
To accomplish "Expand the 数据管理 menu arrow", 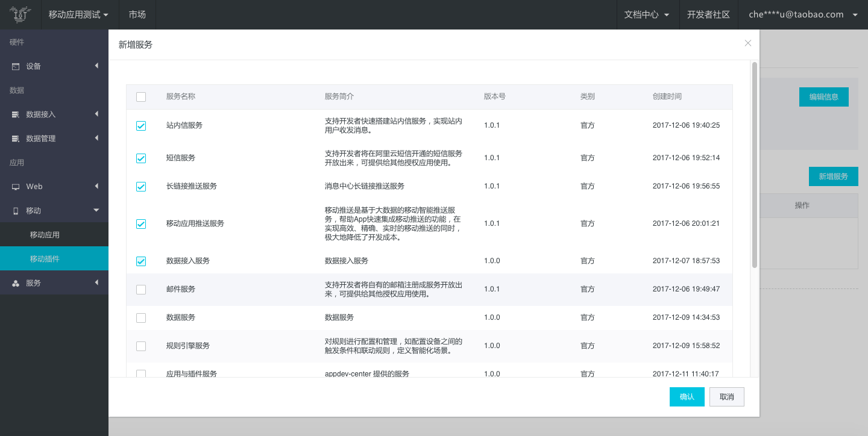I will click(x=96, y=138).
